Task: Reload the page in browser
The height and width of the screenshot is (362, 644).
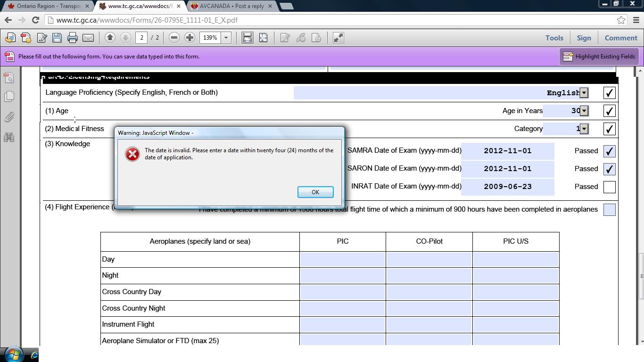Action: 35,20
